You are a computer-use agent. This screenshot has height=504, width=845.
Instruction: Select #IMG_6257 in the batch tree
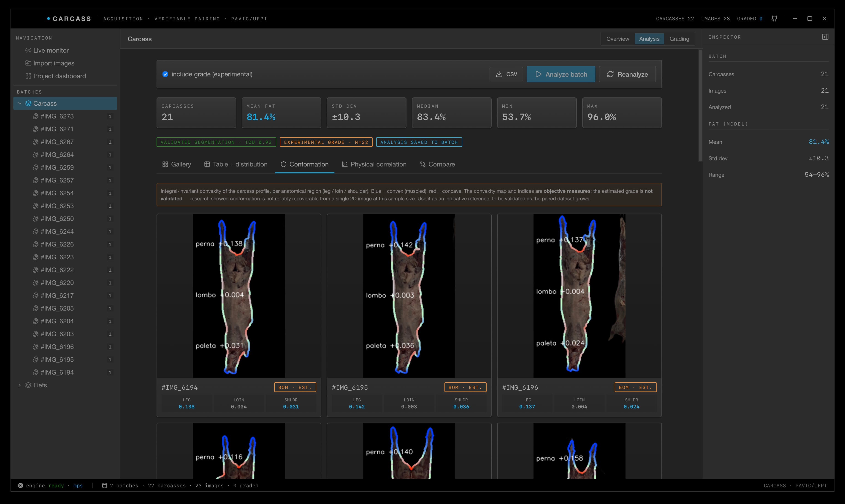[x=65, y=180]
